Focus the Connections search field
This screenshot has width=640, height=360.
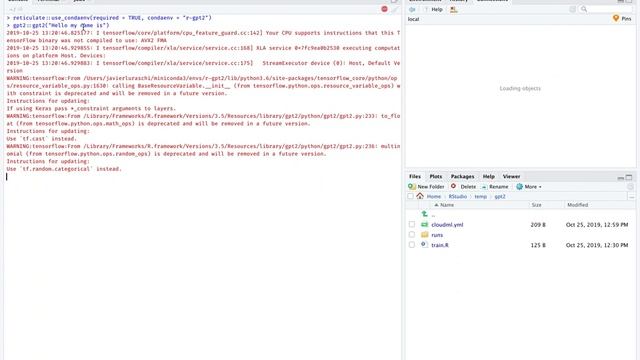coord(606,9)
